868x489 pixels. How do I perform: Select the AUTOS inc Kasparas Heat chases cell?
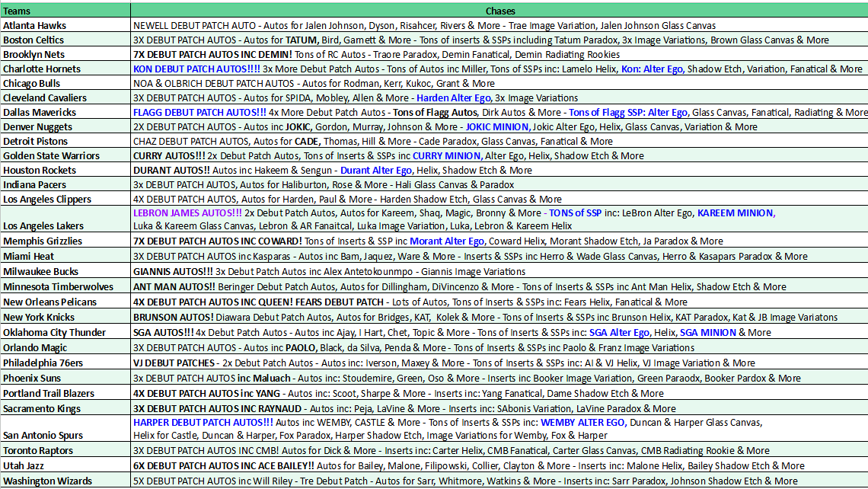point(499,256)
